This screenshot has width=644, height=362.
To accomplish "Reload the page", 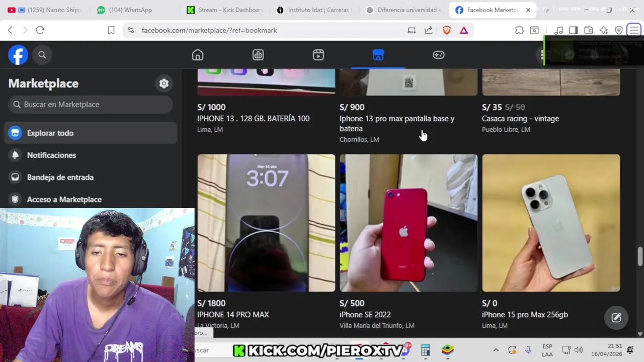I will (x=40, y=30).
